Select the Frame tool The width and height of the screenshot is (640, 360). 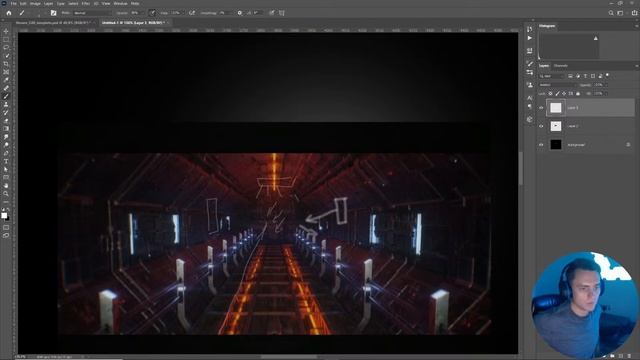pyautogui.click(x=6, y=72)
